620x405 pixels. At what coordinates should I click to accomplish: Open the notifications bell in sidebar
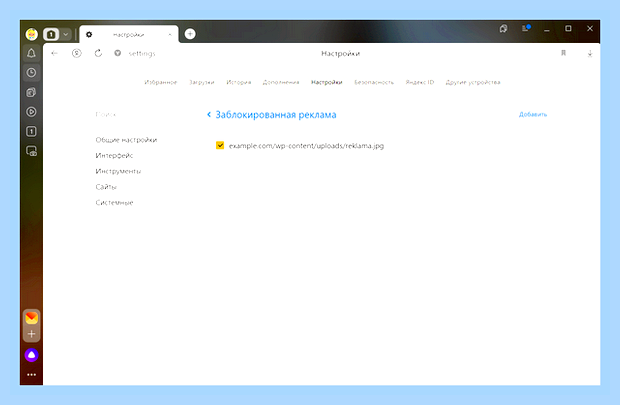pyautogui.click(x=31, y=53)
